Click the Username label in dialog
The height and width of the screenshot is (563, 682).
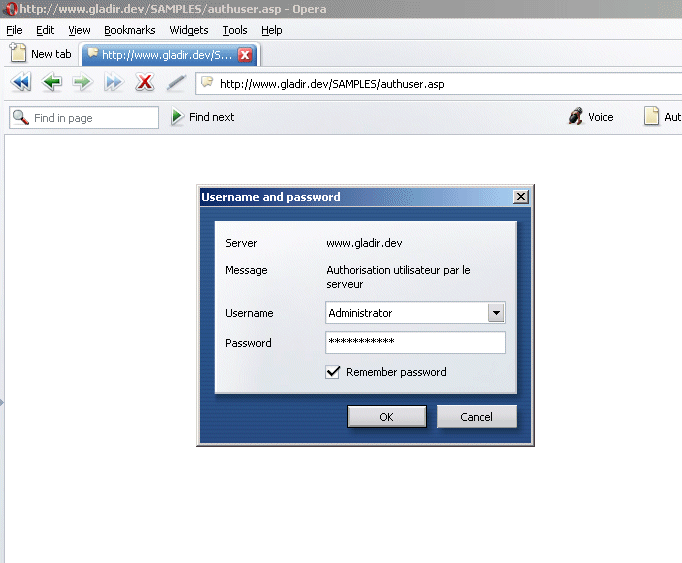249,313
